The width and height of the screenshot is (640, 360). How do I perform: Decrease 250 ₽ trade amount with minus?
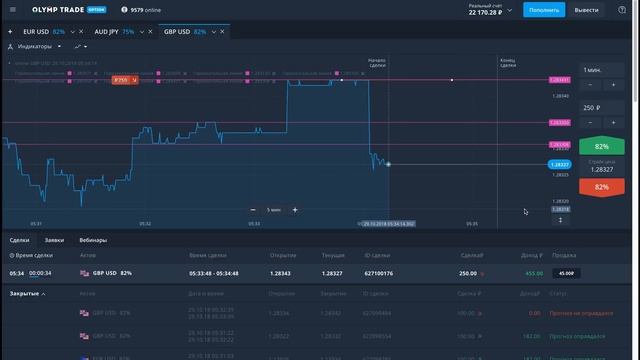point(590,122)
